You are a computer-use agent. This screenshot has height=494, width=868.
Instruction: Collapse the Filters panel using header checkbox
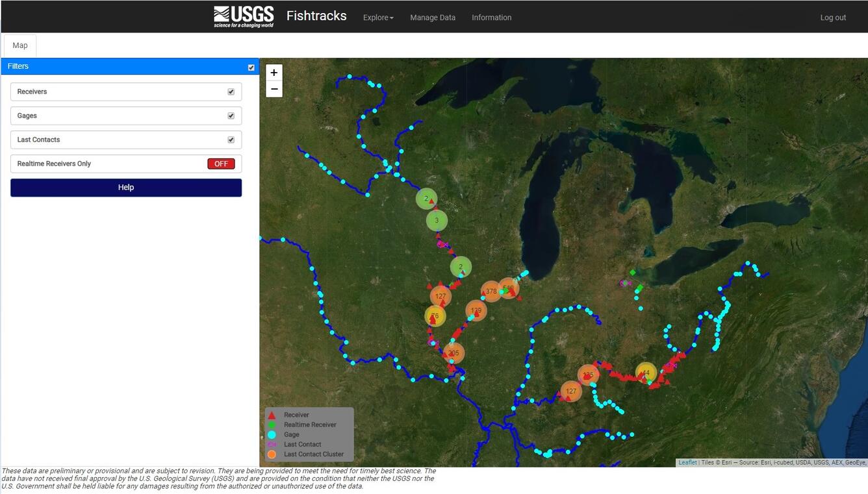(x=251, y=67)
